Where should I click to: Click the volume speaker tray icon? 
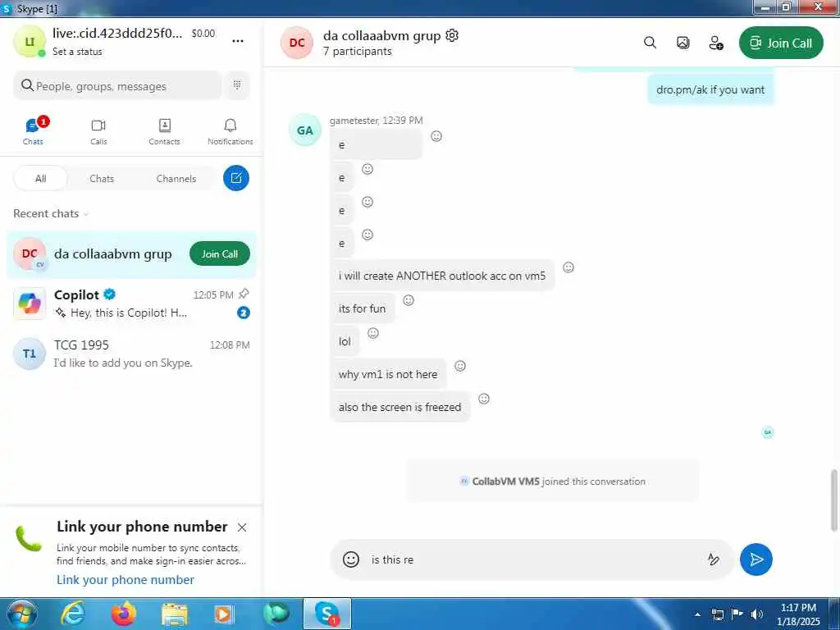757,614
